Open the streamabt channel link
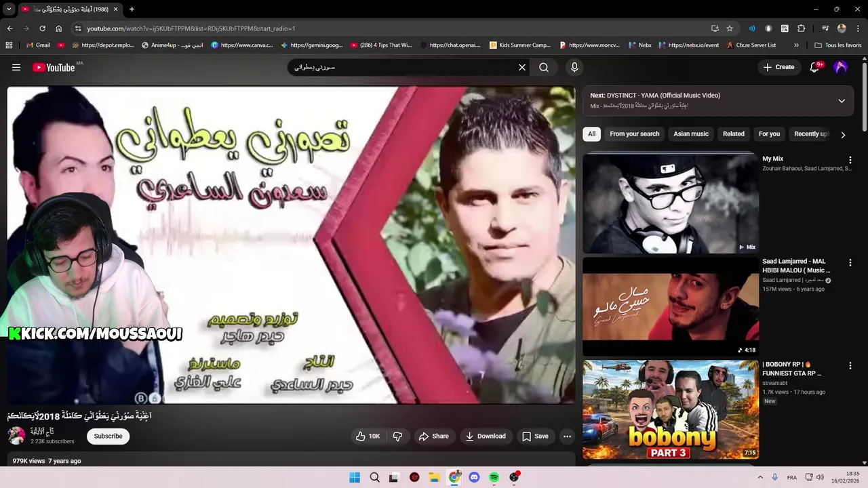This screenshot has width=868, height=488. pos(775,383)
